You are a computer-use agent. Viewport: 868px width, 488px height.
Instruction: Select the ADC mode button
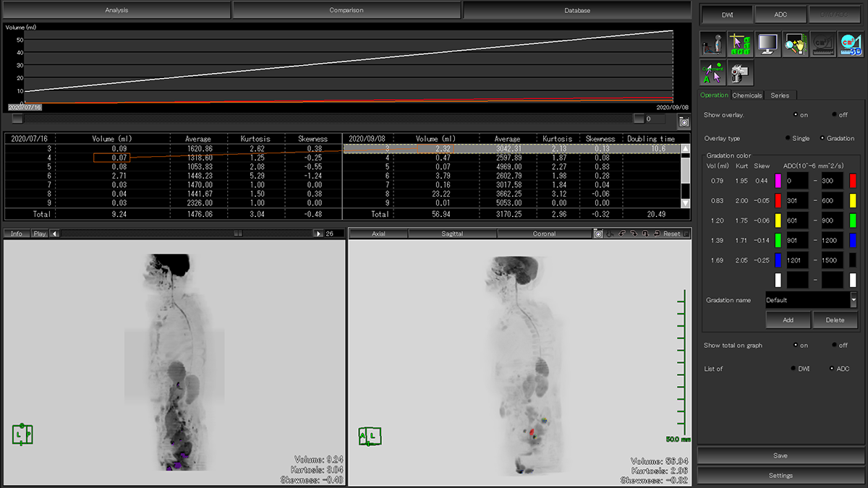coord(780,14)
